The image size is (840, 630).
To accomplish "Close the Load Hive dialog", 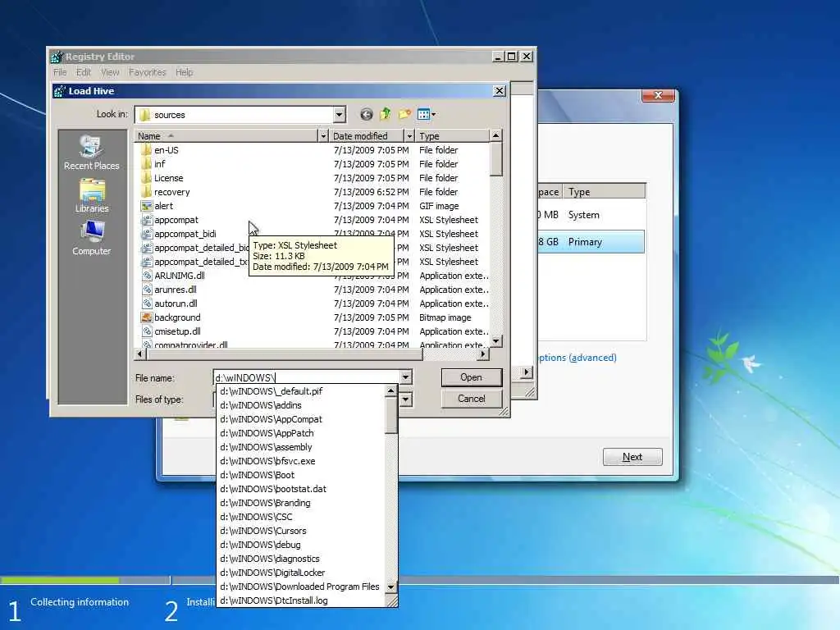I will pyautogui.click(x=500, y=91).
